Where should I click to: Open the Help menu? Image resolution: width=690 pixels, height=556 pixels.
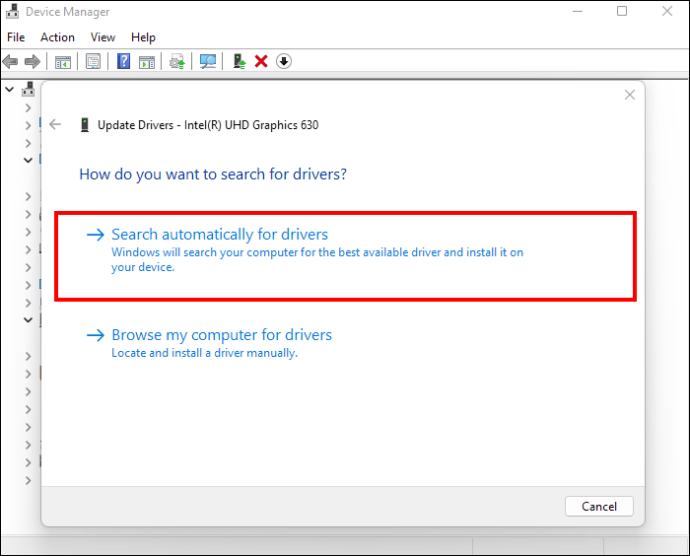click(x=143, y=37)
